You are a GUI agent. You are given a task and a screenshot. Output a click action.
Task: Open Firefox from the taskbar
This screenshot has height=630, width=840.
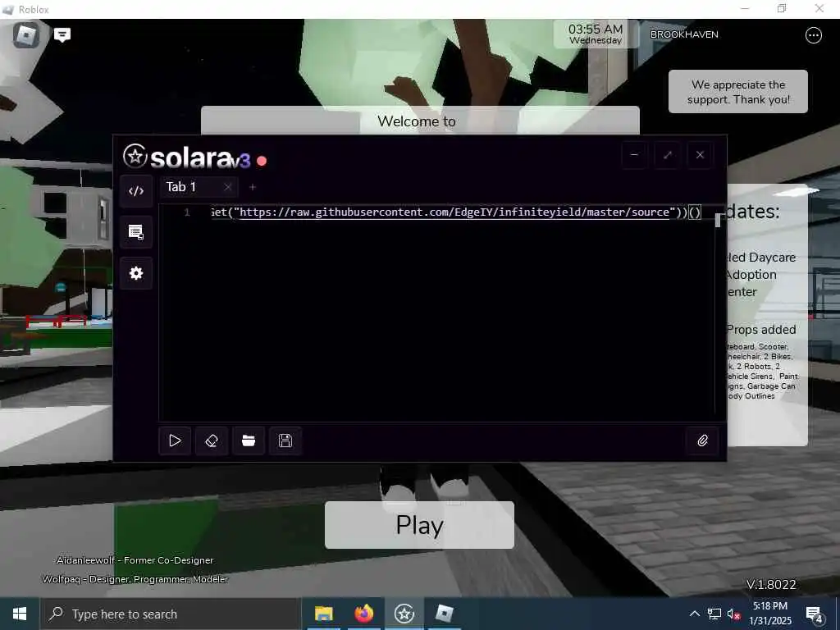(x=363, y=614)
